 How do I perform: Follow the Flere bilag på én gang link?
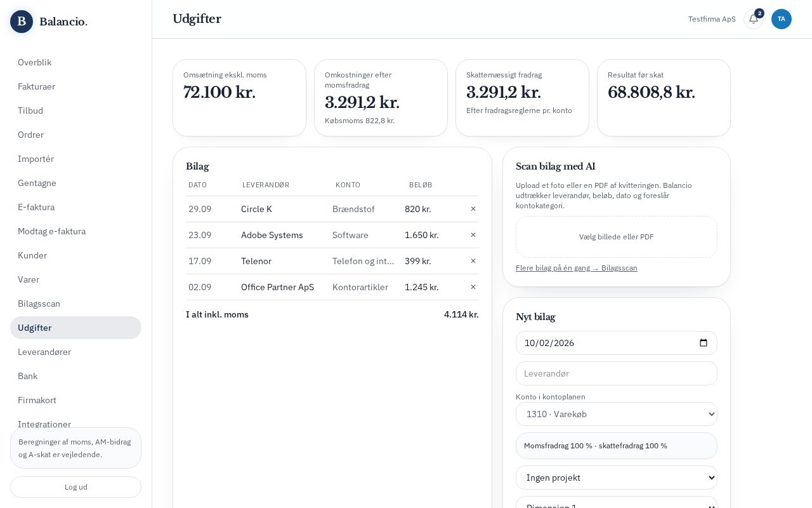pyautogui.click(x=577, y=268)
